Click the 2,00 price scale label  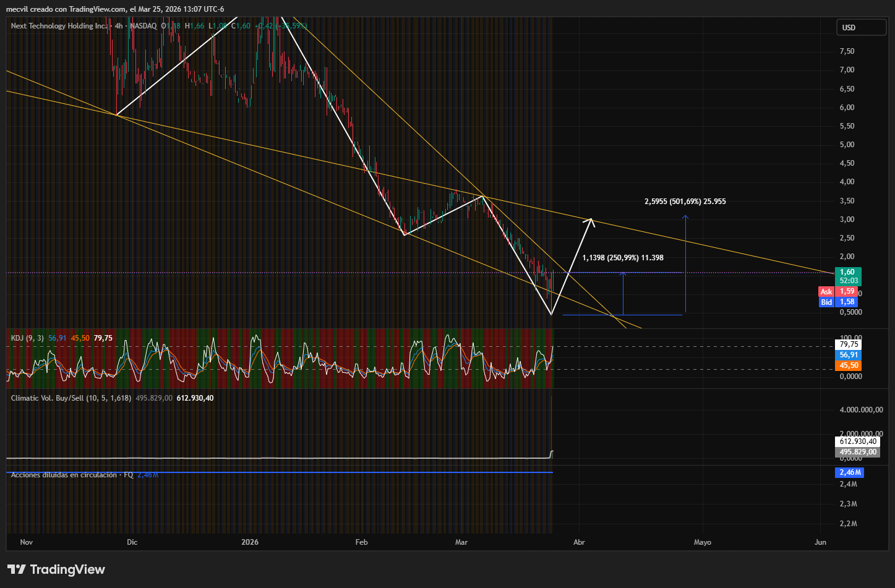(x=847, y=257)
